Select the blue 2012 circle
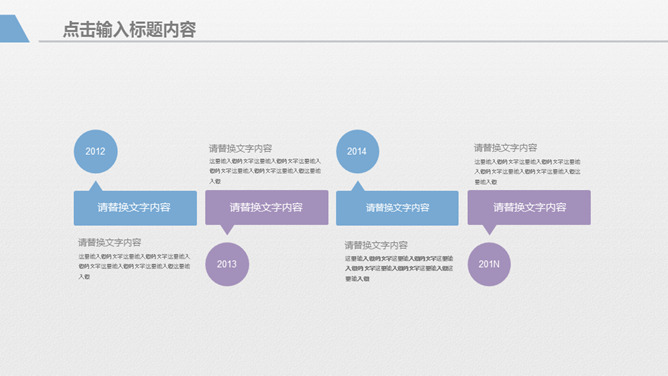The image size is (668, 376). point(95,152)
